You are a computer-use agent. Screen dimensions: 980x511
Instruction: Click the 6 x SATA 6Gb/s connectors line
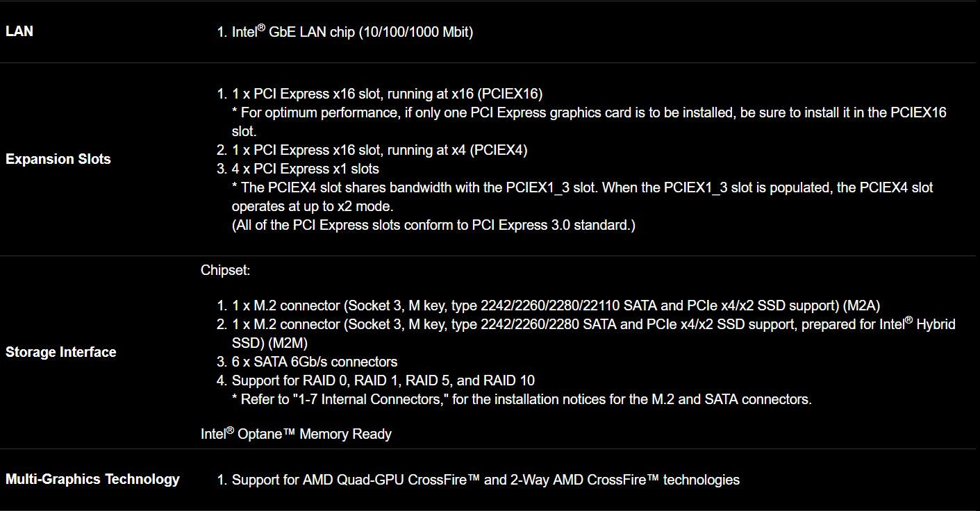pyautogui.click(x=314, y=362)
